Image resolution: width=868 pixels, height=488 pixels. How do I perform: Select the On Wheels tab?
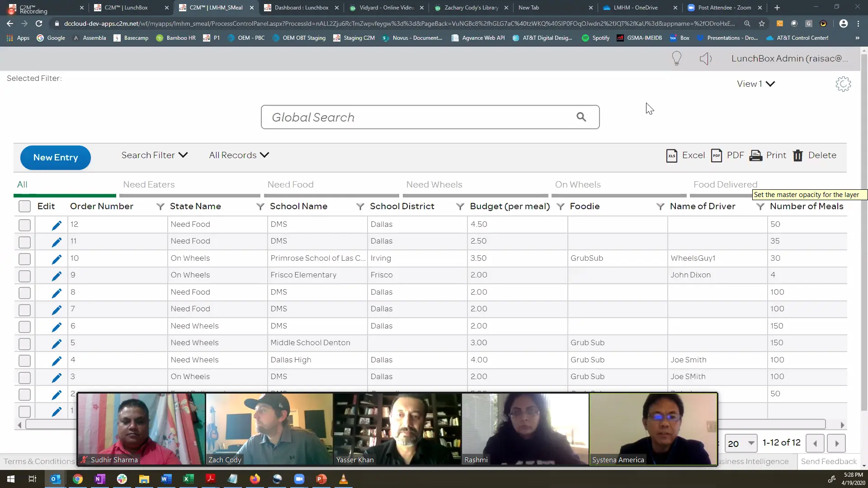[x=577, y=184]
